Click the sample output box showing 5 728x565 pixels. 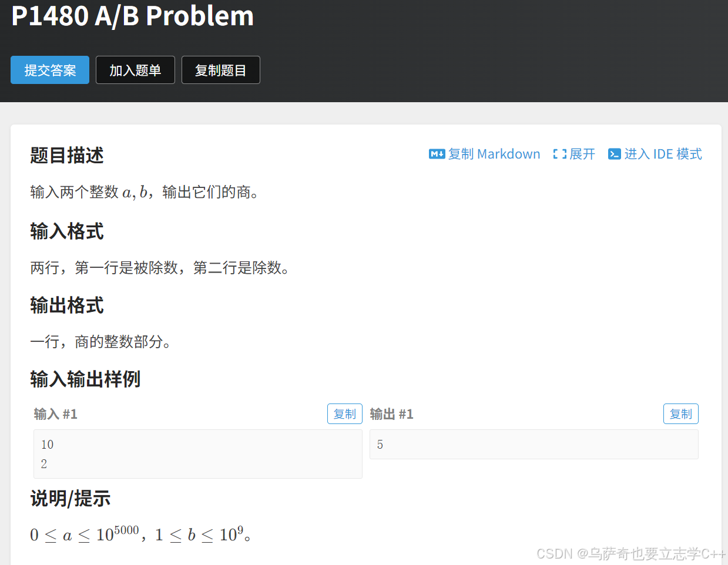534,445
